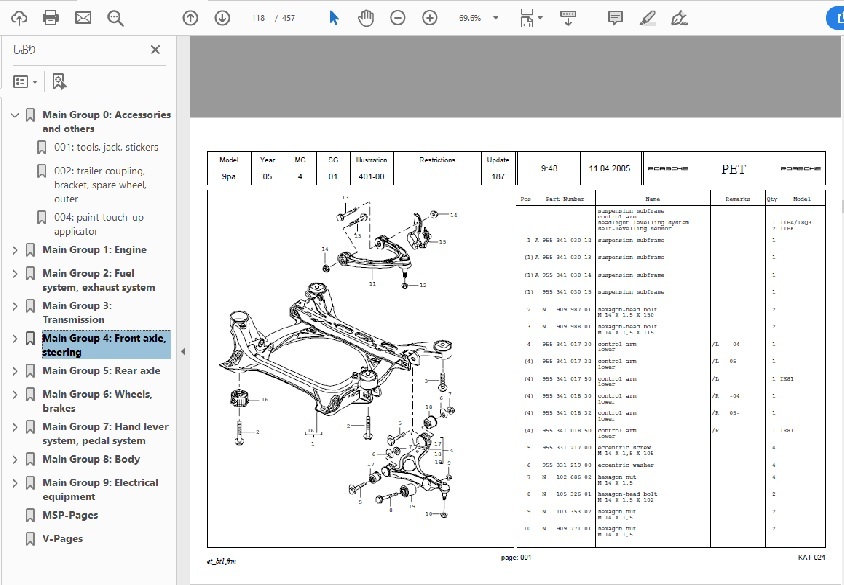Open bookmarks options menu dropdown
This screenshot has height=585, width=844.
tap(25, 82)
